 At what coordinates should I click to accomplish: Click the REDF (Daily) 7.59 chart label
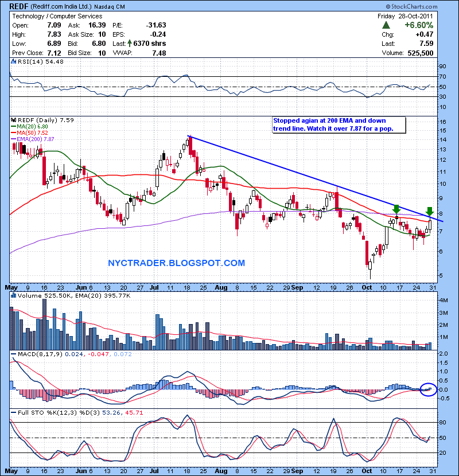(x=45, y=120)
